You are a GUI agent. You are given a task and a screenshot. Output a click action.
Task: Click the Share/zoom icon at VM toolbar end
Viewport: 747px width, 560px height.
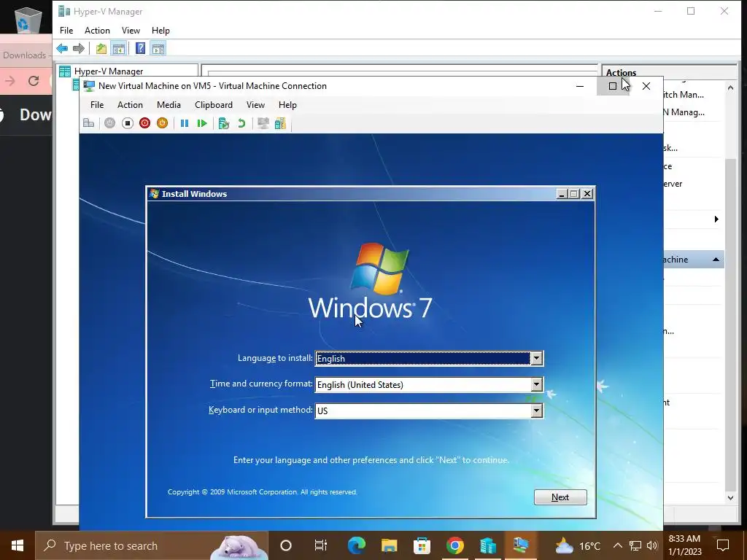click(x=281, y=123)
